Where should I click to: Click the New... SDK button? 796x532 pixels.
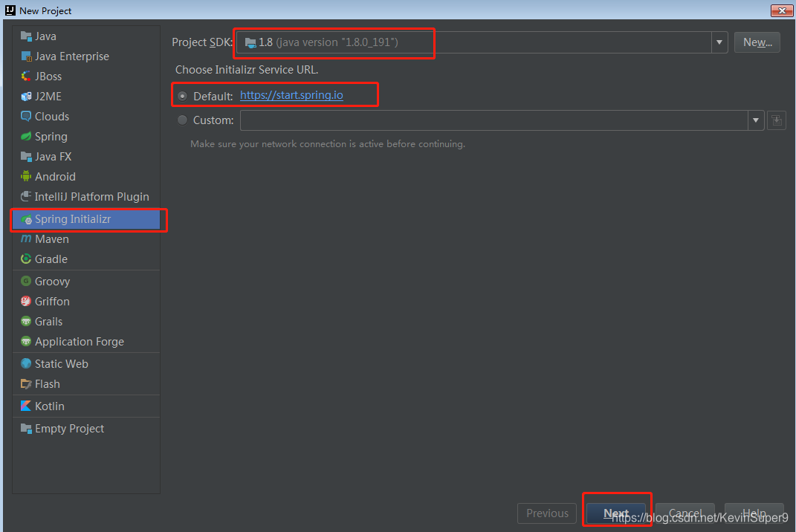pos(757,42)
